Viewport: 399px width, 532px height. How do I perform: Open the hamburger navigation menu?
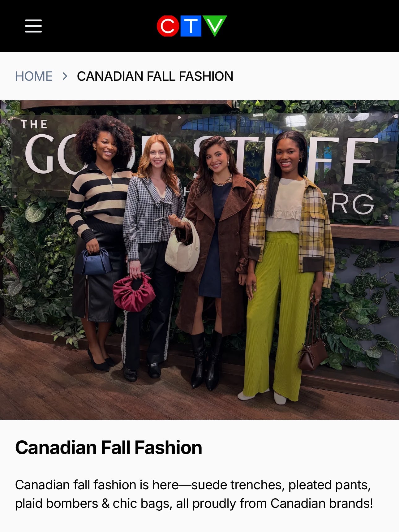33,26
